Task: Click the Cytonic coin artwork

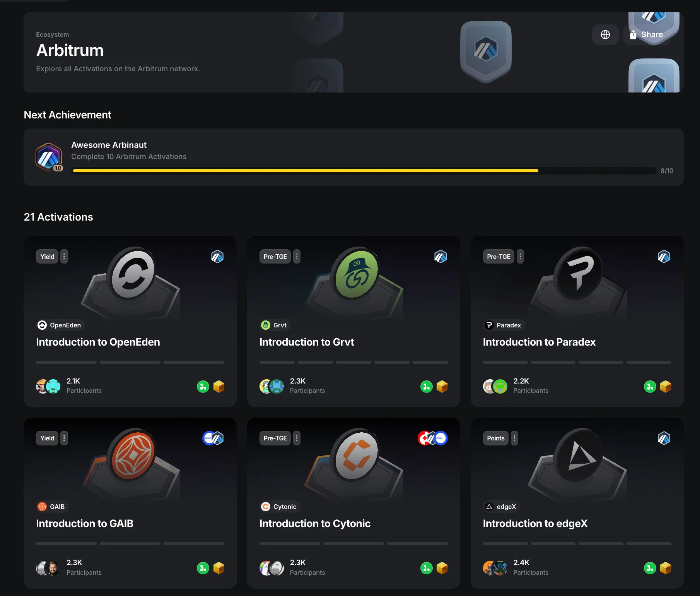Action: tap(355, 456)
